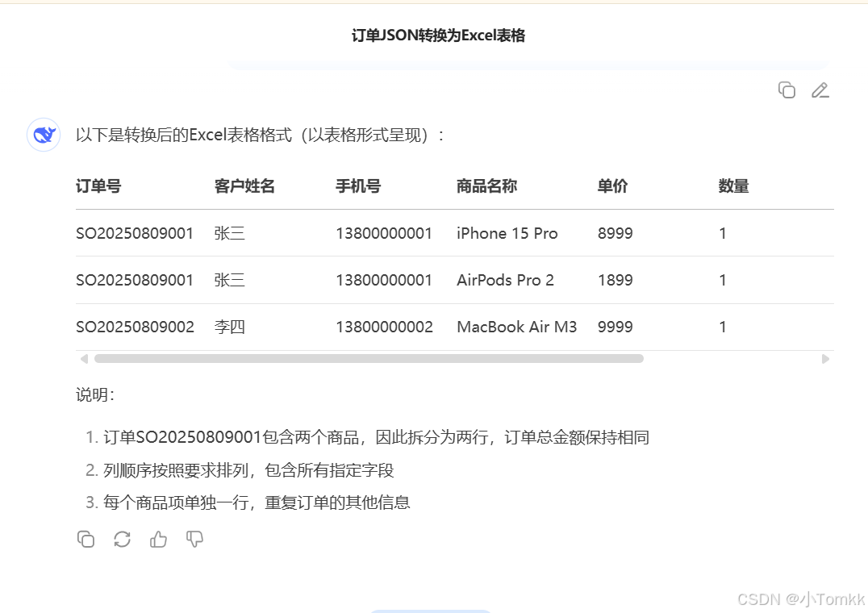The height and width of the screenshot is (613, 868).
Task: Click quantity 1 in AirPods Pro 2 row
Action: click(723, 280)
